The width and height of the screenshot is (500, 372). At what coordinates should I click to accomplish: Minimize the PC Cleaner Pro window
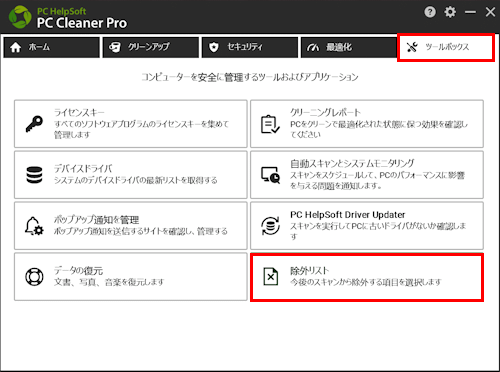click(x=470, y=12)
